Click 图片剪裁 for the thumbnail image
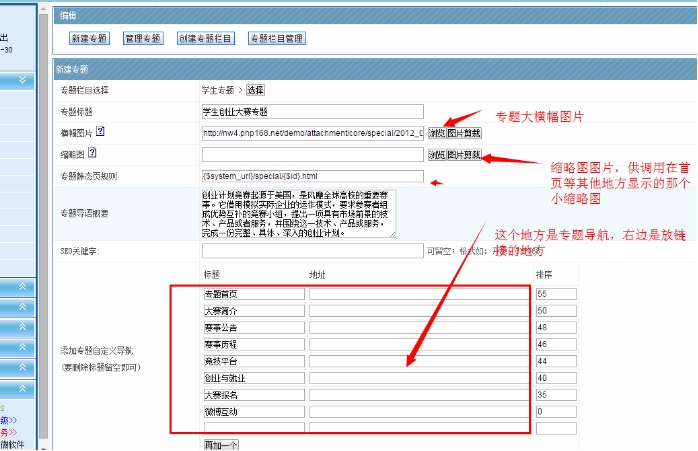Viewport: 698px width, 451px height. click(463, 155)
